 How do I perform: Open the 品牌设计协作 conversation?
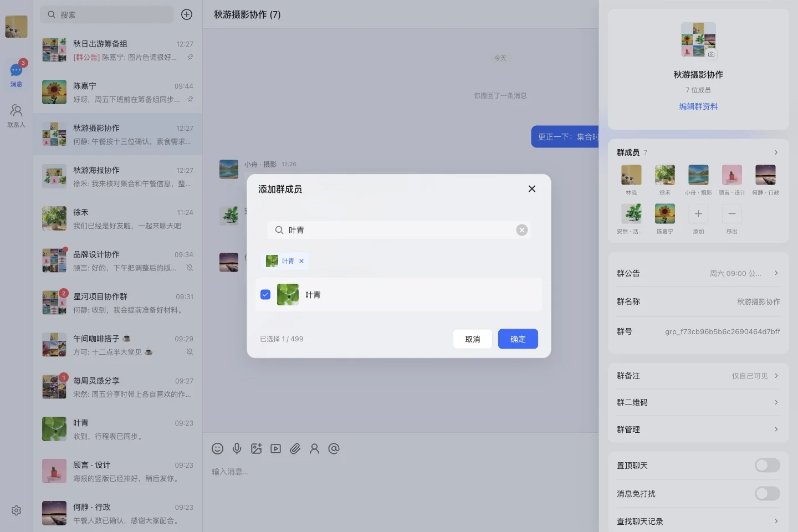coord(117,260)
